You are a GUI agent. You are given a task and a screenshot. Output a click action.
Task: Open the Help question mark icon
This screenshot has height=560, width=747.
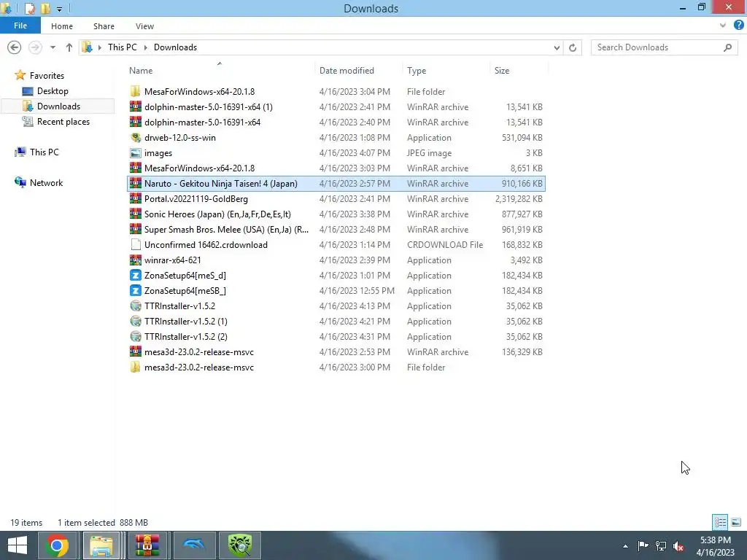(738, 26)
